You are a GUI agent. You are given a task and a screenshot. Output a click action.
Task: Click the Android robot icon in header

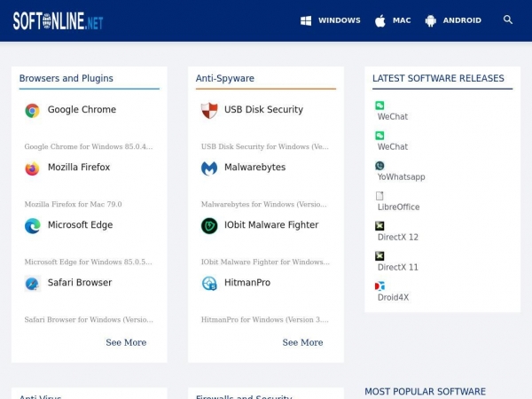coord(431,20)
